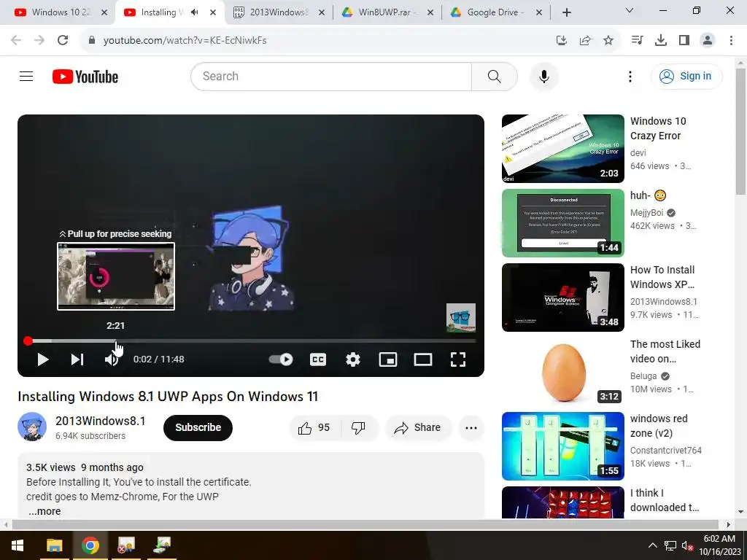The width and height of the screenshot is (747, 560).
Task: Open the MejjyBoi channel name
Action: 646,212
